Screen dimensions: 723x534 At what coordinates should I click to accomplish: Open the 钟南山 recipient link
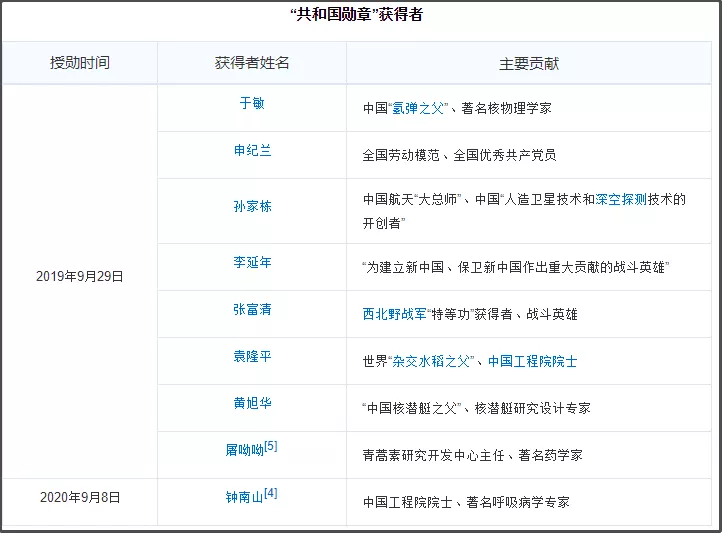click(244, 497)
